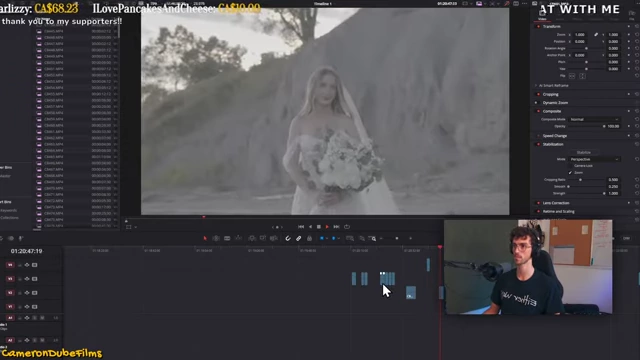640x360 pixels.
Task: Click Detail Zoom icon
Action: click(x=362, y=238)
